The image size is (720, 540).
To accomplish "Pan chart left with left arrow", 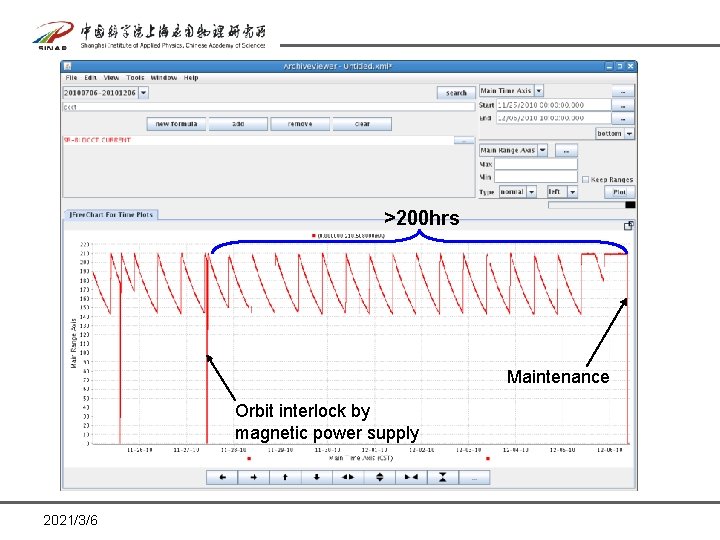I will point(222,478).
